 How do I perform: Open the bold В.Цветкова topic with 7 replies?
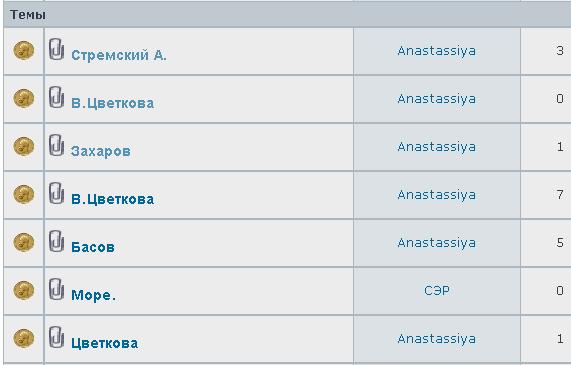pyautogui.click(x=113, y=199)
